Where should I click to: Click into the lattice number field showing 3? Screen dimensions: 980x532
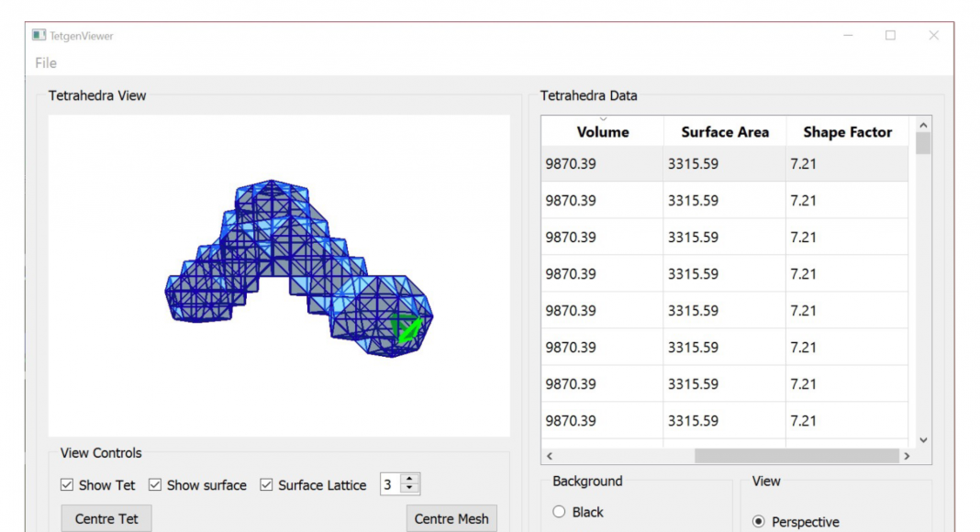pyautogui.click(x=391, y=484)
